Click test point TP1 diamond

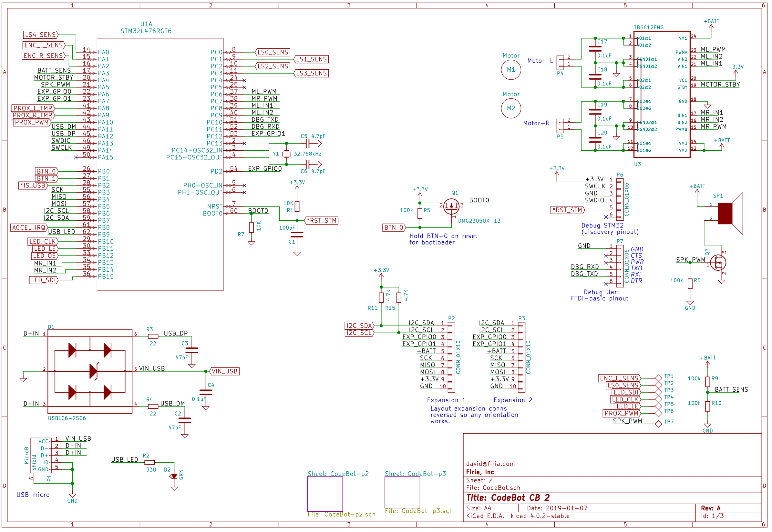click(658, 378)
